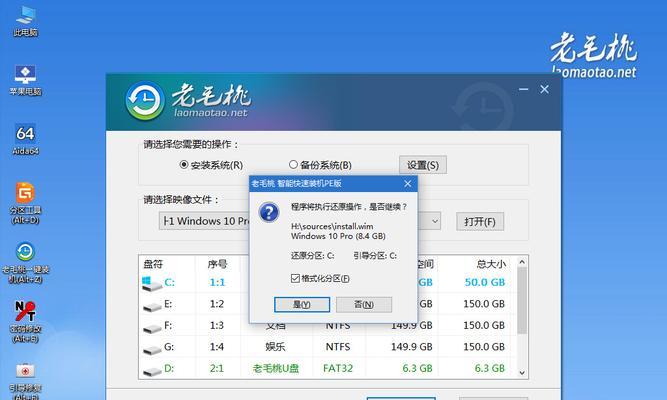This screenshot has width=667, height=400.
Task: Click the 150.0 GB size in G: row
Action: (484, 347)
